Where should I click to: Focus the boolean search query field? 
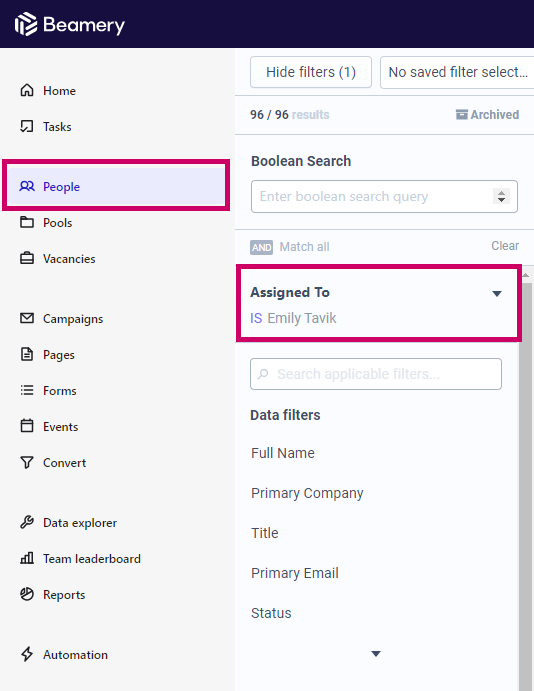(x=384, y=197)
